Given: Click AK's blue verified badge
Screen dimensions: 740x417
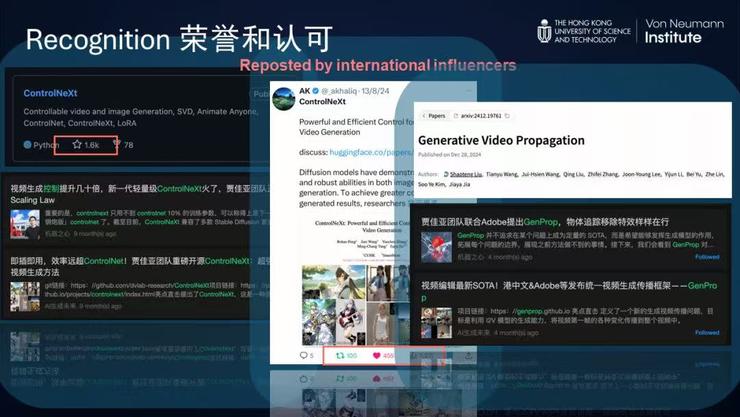Looking at the screenshot, I should tap(315, 91).
